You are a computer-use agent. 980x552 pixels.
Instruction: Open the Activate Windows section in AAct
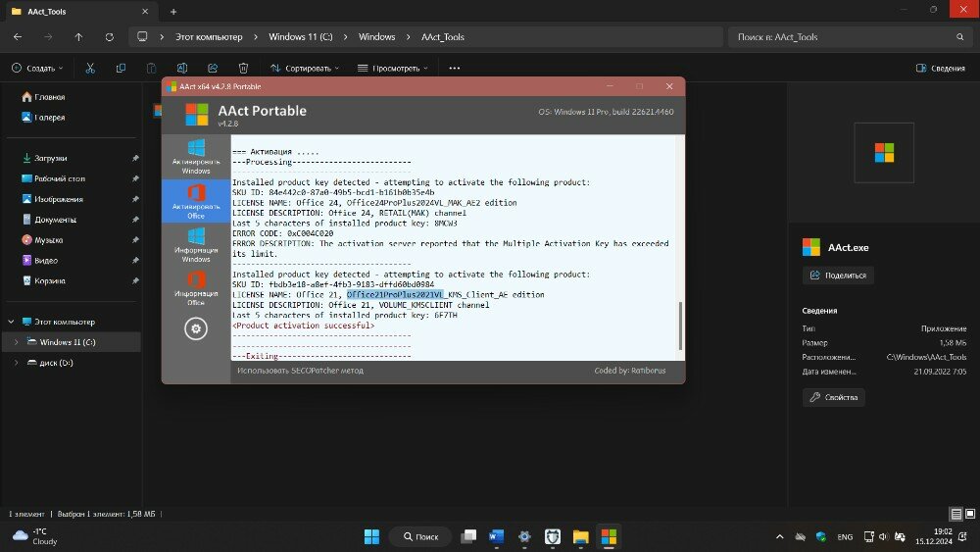(196, 157)
